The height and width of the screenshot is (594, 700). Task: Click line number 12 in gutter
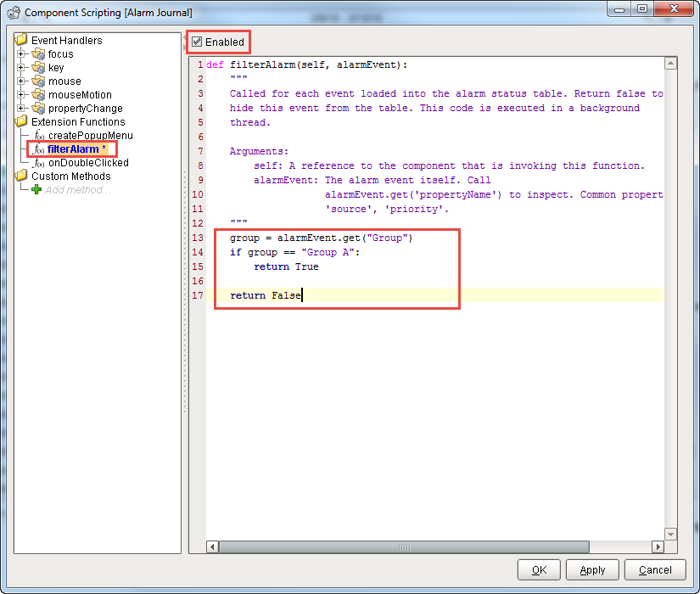pos(198,223)
